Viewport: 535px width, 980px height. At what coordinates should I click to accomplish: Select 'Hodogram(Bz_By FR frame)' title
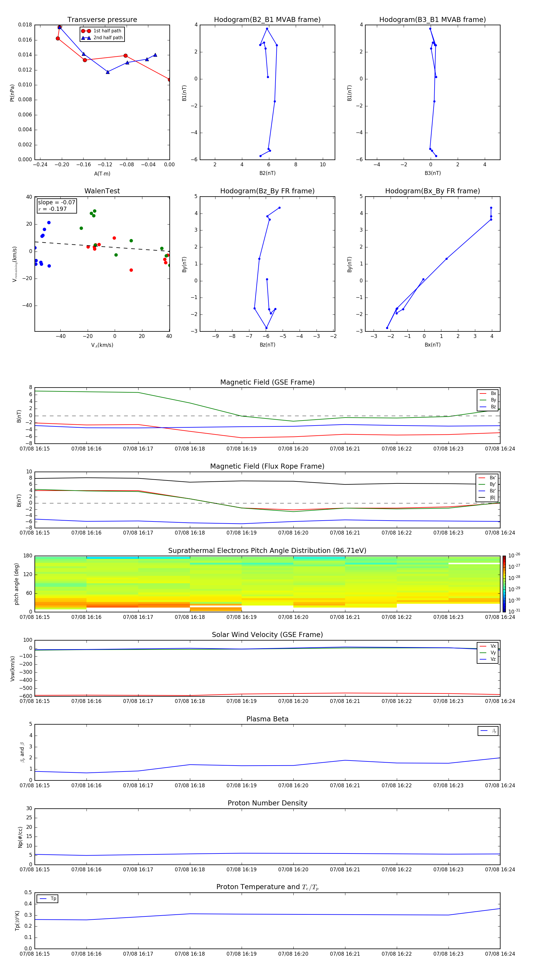[x=267, y=191]
